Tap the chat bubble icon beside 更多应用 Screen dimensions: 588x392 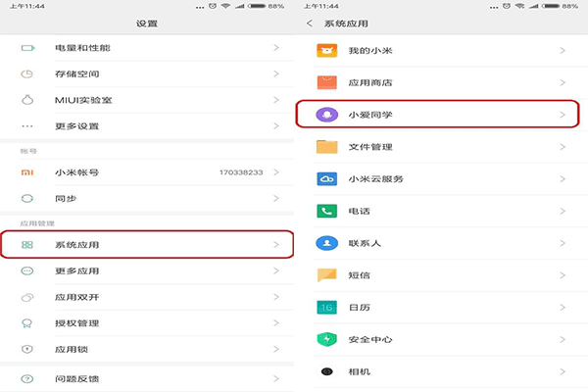[x=27, y=270]
